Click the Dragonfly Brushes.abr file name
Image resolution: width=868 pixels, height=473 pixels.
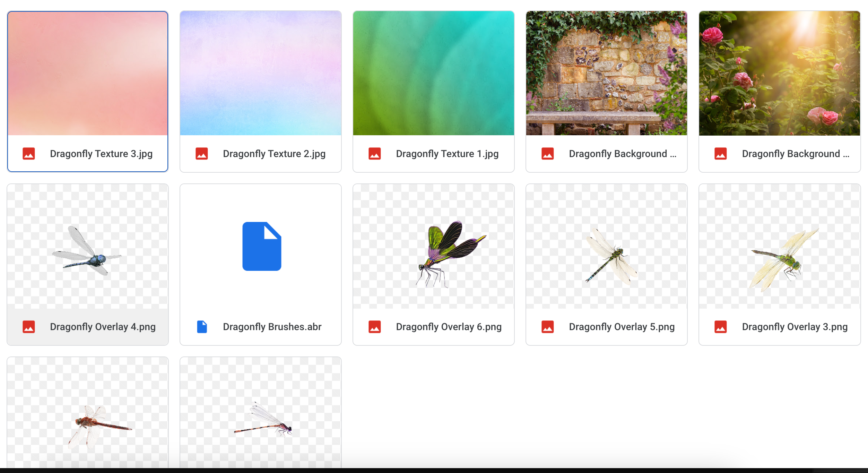coord(272,327)
